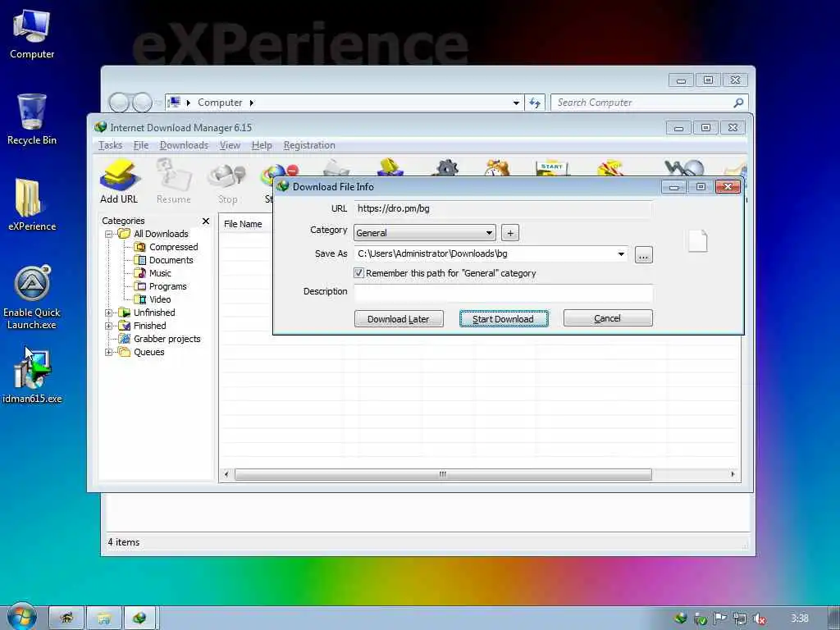Open the View menu

click(x=230, y=145)
